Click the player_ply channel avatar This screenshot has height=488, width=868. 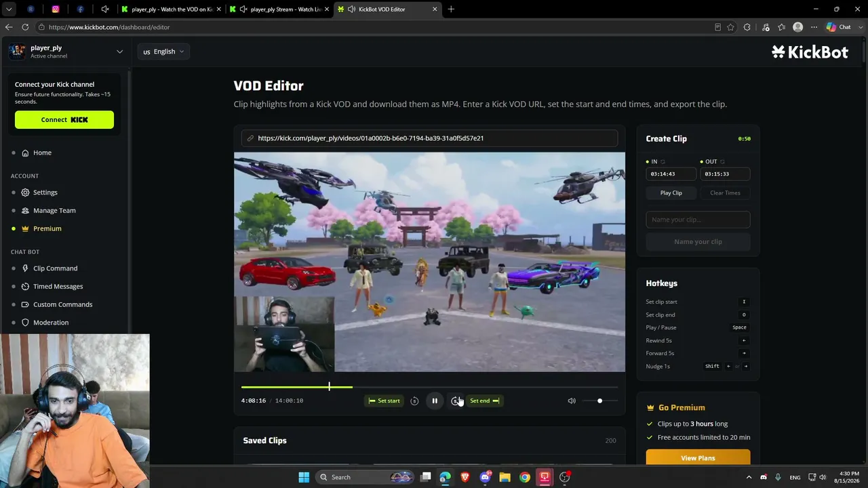coord(17,52)
